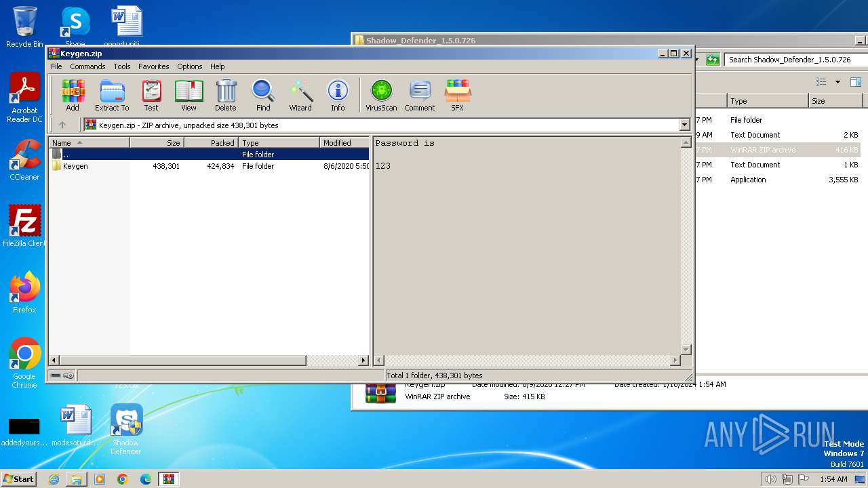Open Google Chrome desktop shortcut
The height and width of the screenshot is (488, 868).
pyautogui.click(x=24, y=363)
